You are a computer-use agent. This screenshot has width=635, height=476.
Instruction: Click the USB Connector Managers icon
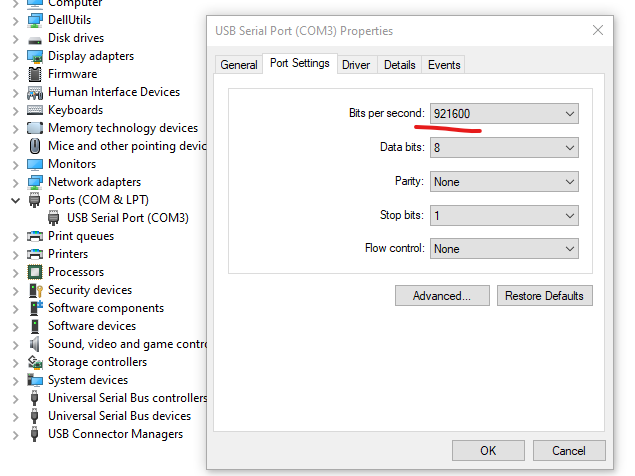click(36, 434)
